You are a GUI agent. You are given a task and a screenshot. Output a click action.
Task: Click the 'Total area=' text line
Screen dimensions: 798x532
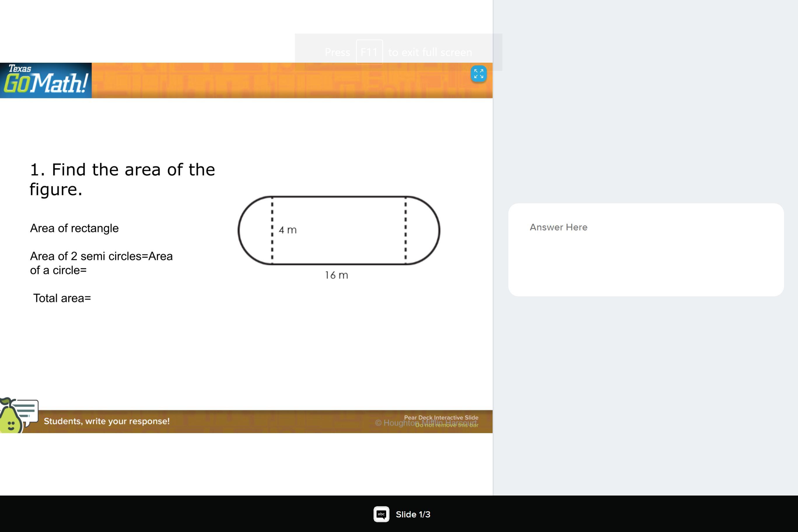coord(62,298)
